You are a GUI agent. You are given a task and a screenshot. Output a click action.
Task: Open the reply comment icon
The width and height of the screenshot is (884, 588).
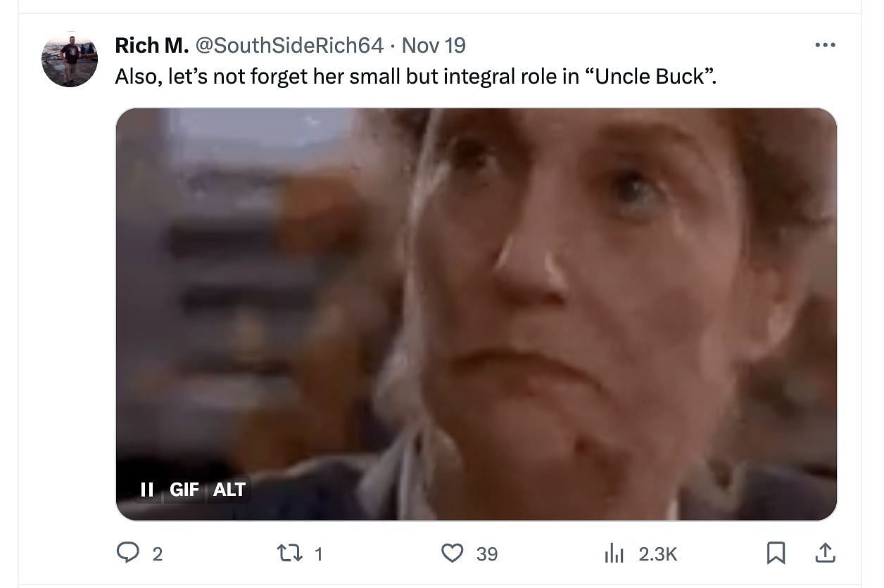127,554
